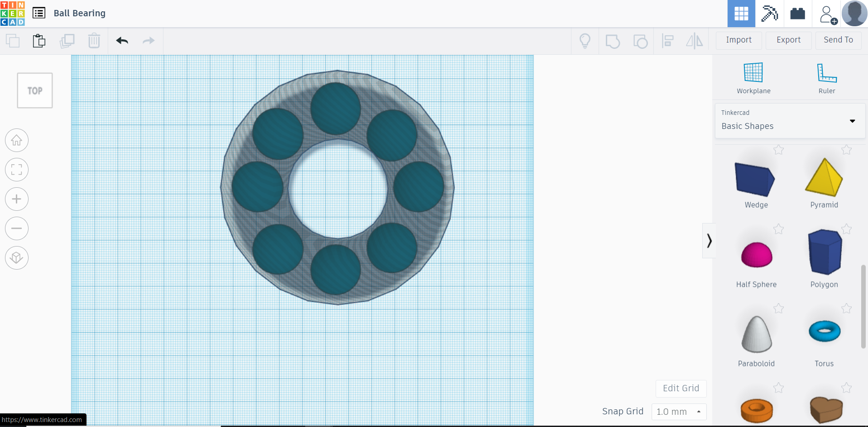Click the TOP view cube

(x=35, y=90)
